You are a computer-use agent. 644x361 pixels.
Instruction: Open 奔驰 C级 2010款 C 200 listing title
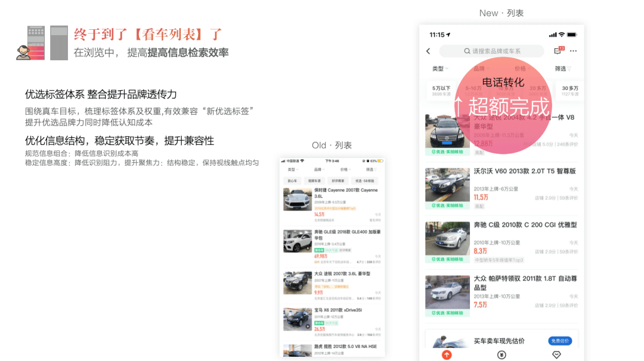(525, 225)
